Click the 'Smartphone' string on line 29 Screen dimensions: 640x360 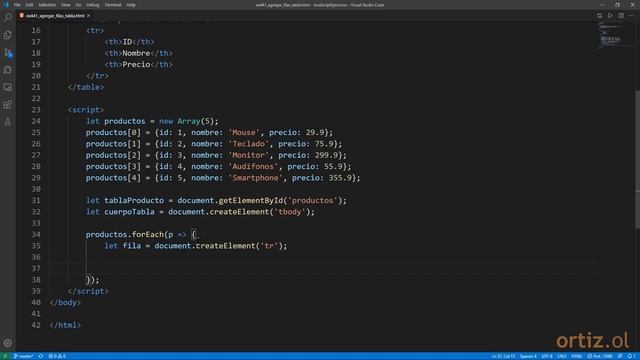point(256,178)
